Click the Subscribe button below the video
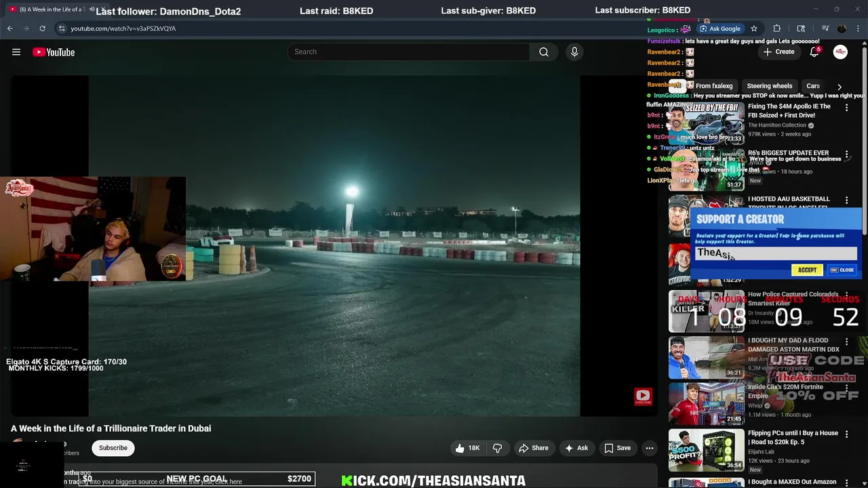Viewport: 868px width, 488px height. (x=113, y=448)
